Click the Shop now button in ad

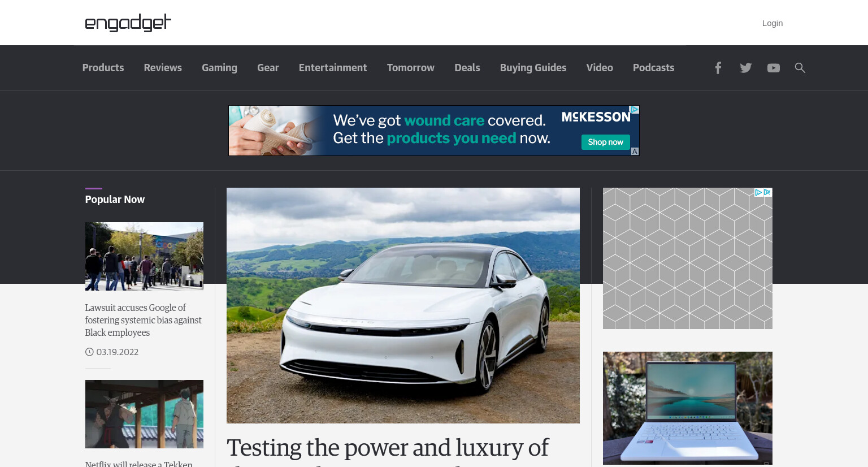605,142
